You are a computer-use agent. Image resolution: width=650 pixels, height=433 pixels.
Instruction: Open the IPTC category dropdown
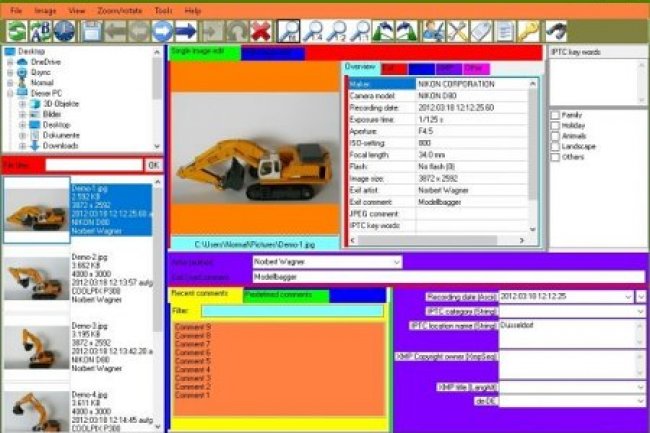(640, 311)
